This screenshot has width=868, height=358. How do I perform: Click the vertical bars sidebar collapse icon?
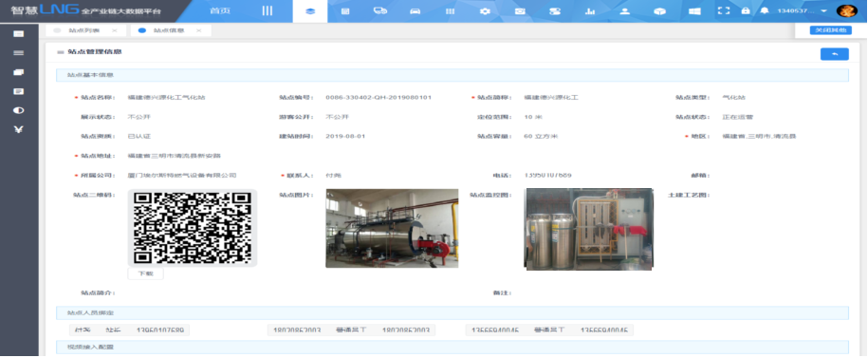[268, 11]
